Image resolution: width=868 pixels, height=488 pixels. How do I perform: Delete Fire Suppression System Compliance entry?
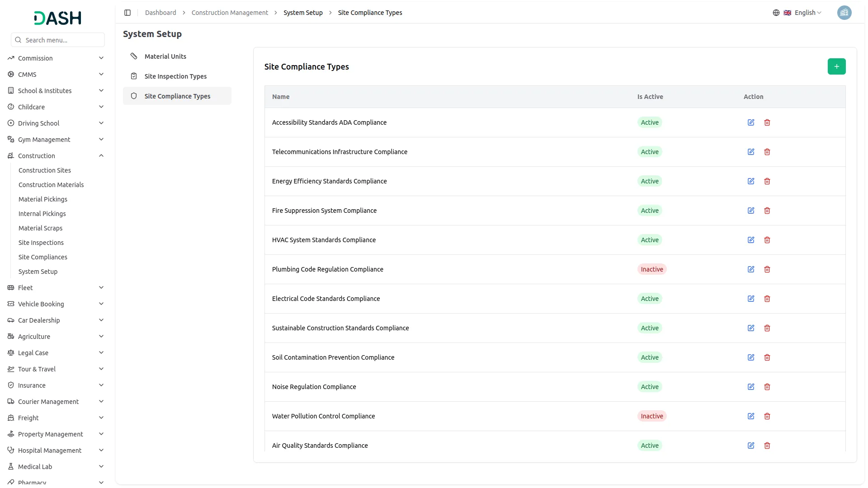767,211
